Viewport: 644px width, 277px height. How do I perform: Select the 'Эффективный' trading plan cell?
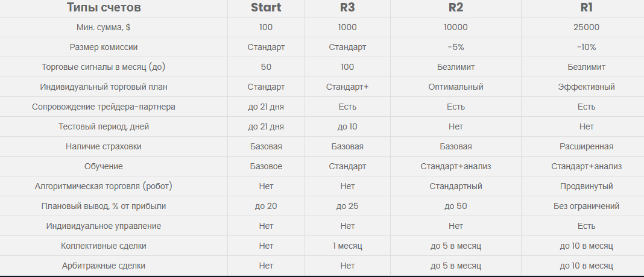(586, 87)
